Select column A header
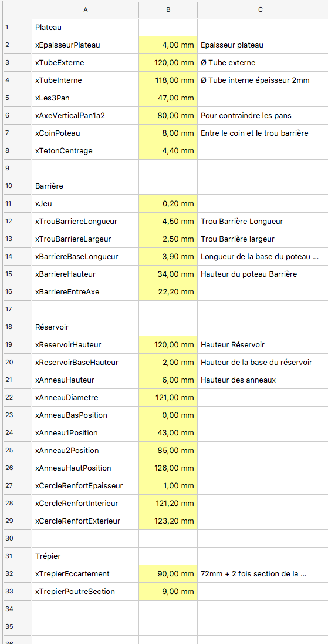The height and width of the screenshot is (644, 328). point(85,10)
